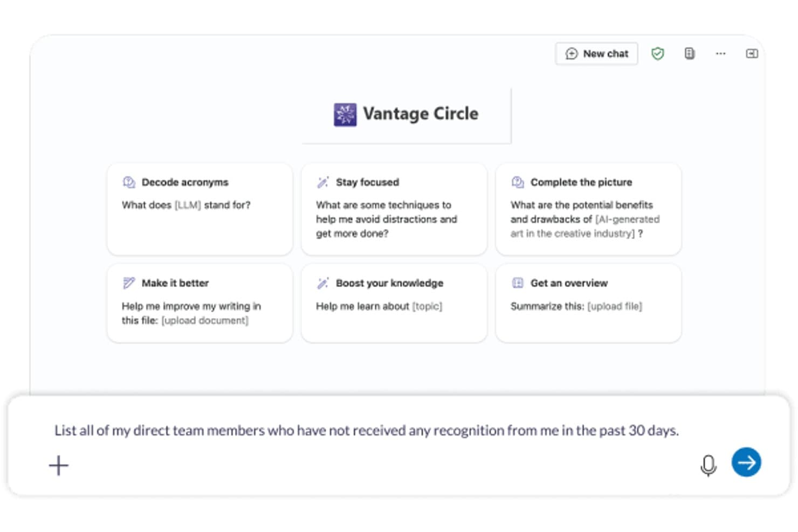This screenshot has width=798, height=532.
Task: Activate the microphone voice input
Action: [x=708, y=465]
